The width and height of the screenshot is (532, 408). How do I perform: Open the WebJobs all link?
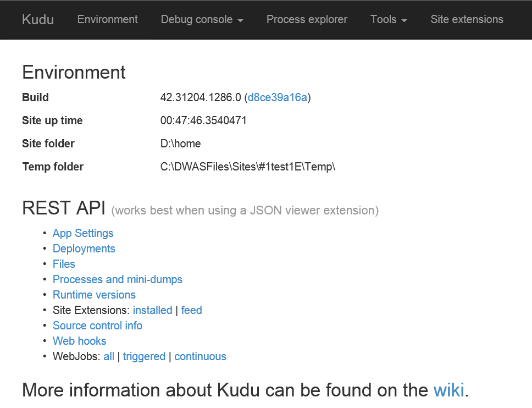pos(109,356)
